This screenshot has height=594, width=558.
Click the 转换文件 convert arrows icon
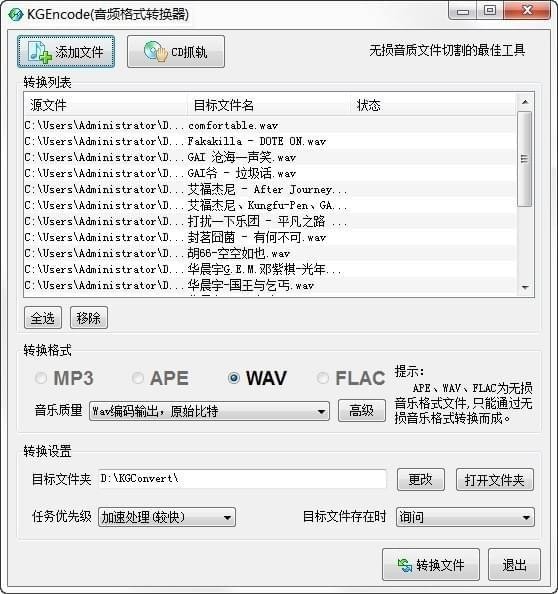coord(405,565)
